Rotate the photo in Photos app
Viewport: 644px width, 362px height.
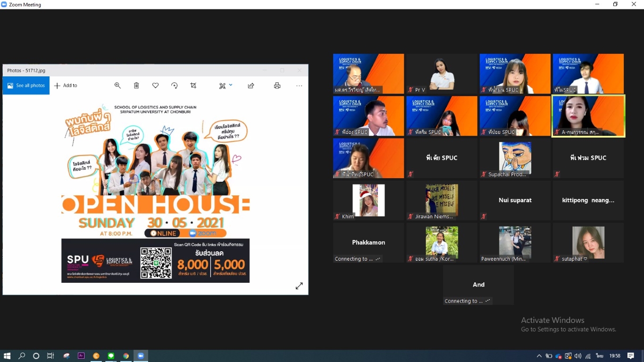click(x=174, y=85)
